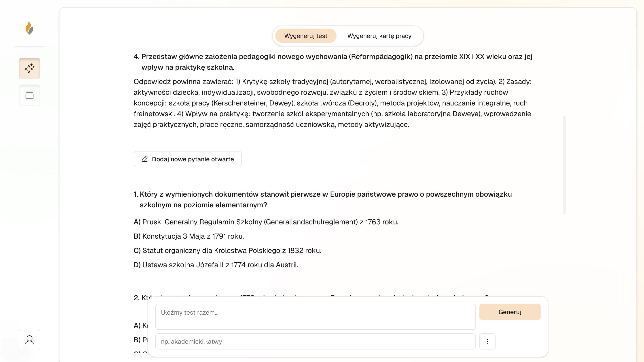Click the pencil icon in Dodaj nowe pytanie
This screenshot has width=644, height=362.
tap(145, 159)
